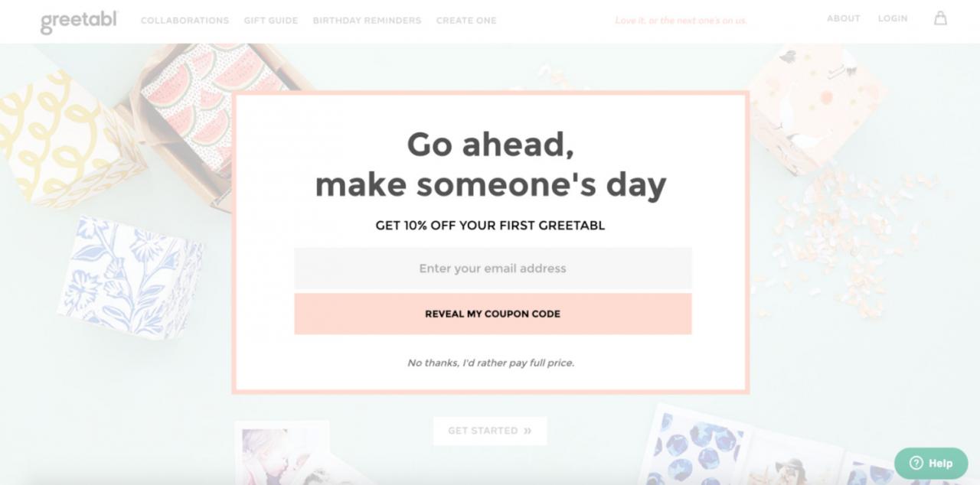The height and width of the screenshot is (485, 980).
Task: Focus the email address input field
Action: [492, 269]
